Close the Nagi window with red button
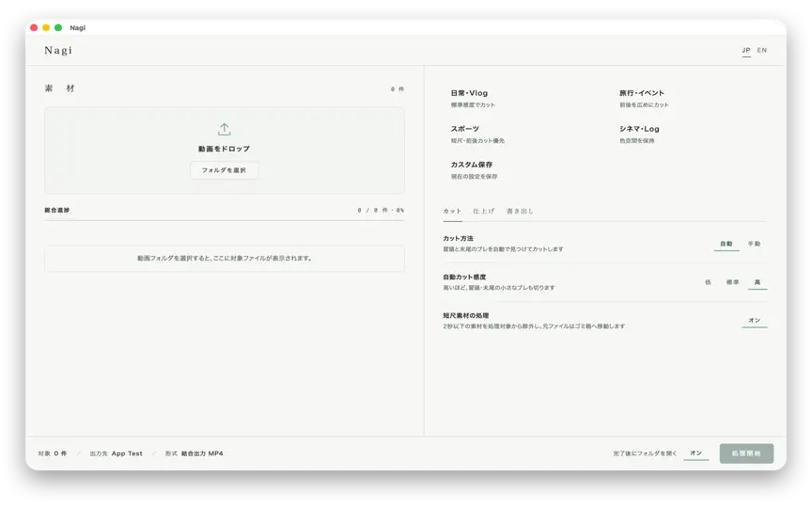The height and width of the screenshot is (508, 812). [x=34, y=27]
